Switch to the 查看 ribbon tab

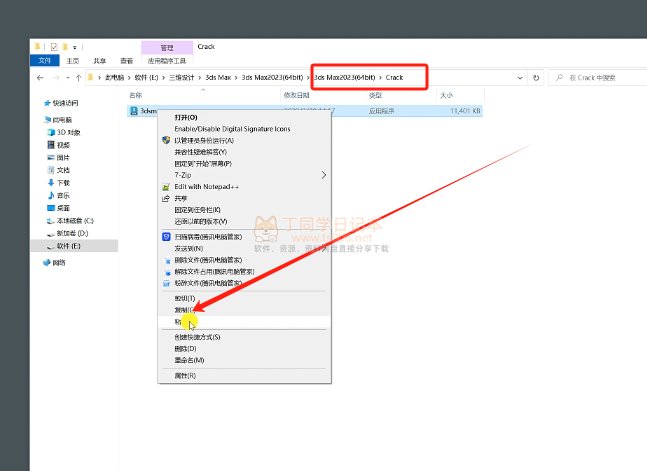click(126, 61)
